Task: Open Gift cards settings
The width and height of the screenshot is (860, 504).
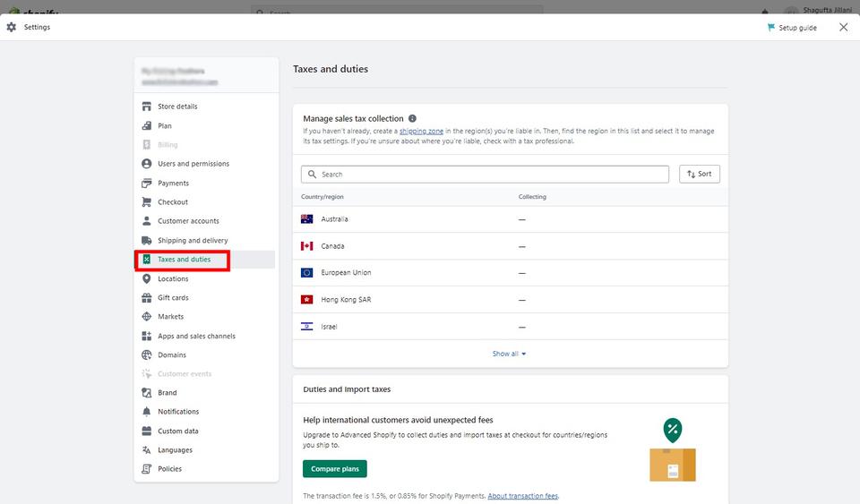Action: tap(173, 297)
